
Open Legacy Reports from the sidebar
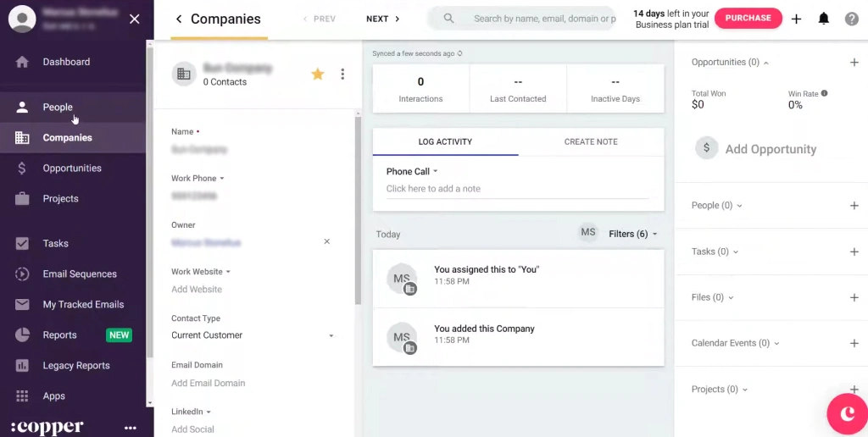[76, 365]
